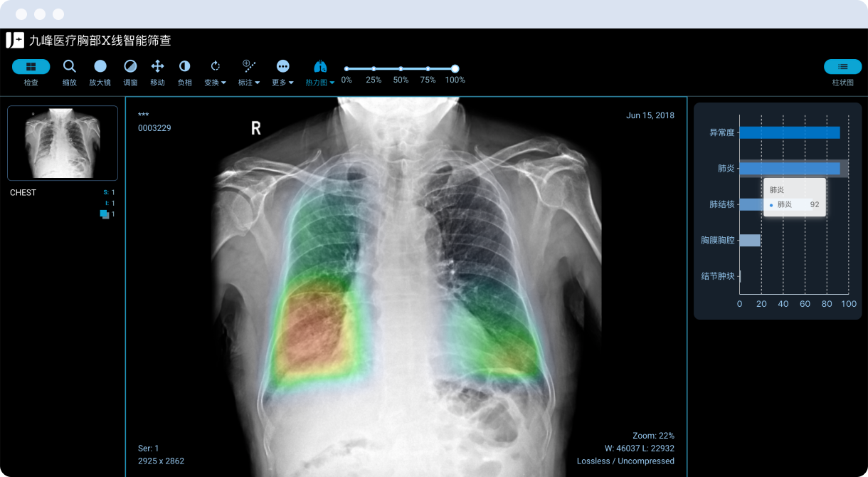Click the W: 46037 L: 22932 text
This screenshot has height=477, width=868.
(639, 449)
